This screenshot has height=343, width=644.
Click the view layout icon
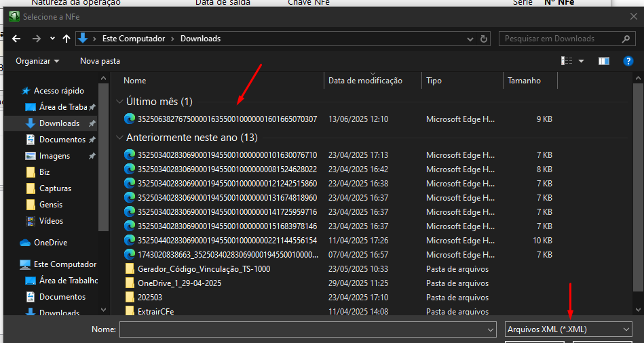point(567,61)
